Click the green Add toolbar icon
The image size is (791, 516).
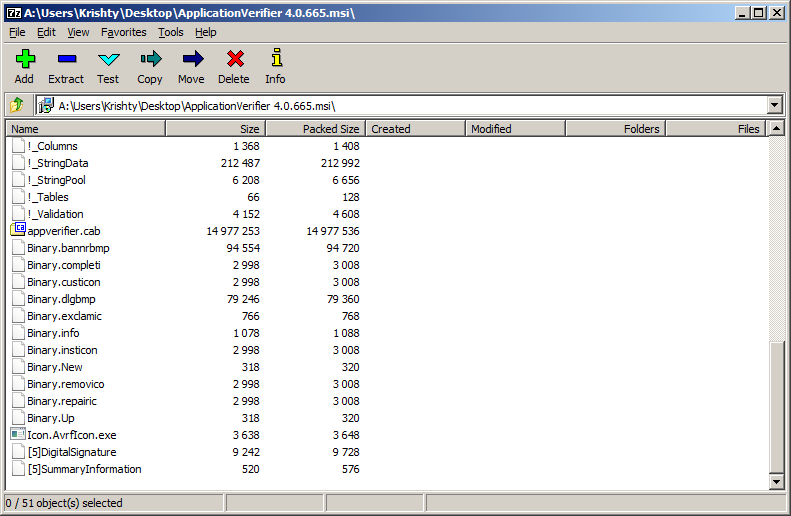24,60
